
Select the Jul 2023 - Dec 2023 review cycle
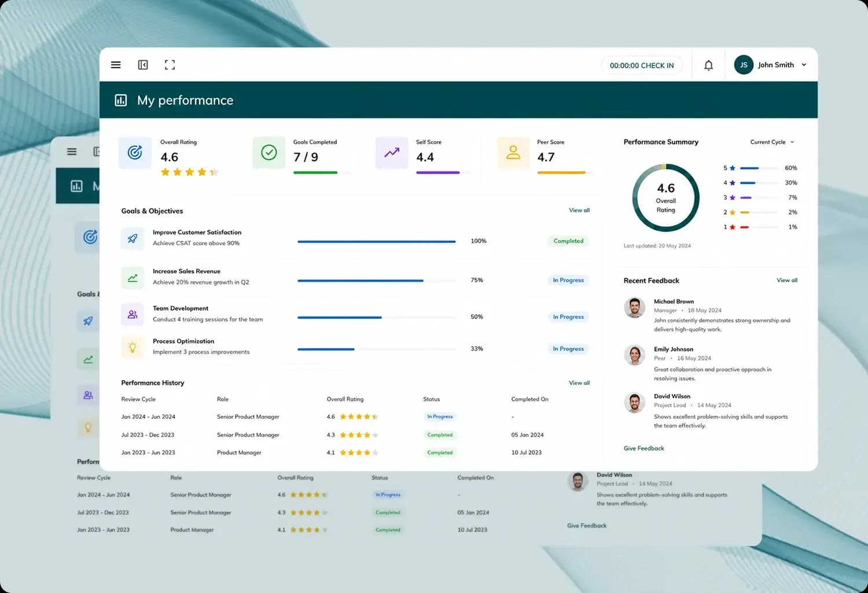(148, 435)
